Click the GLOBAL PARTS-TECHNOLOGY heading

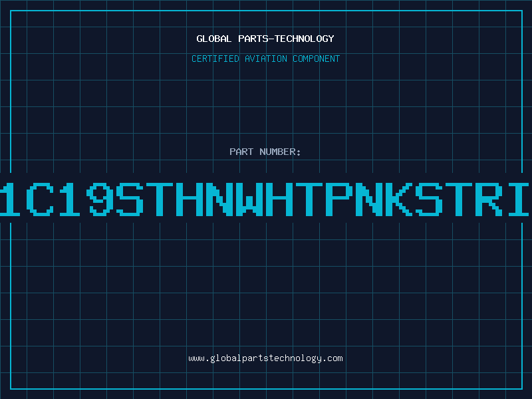[x=265, y=39]
